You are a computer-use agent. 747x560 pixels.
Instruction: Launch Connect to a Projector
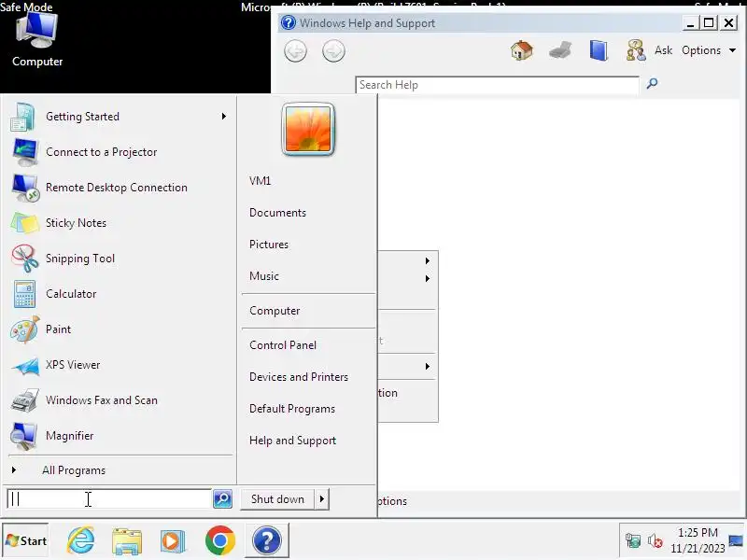pos(119,152)
